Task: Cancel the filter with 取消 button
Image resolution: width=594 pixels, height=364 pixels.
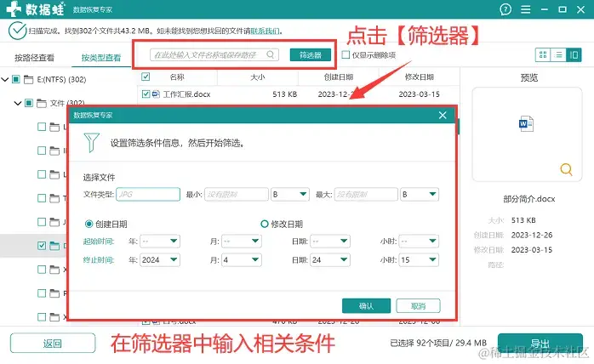Action: pos(418,305)
